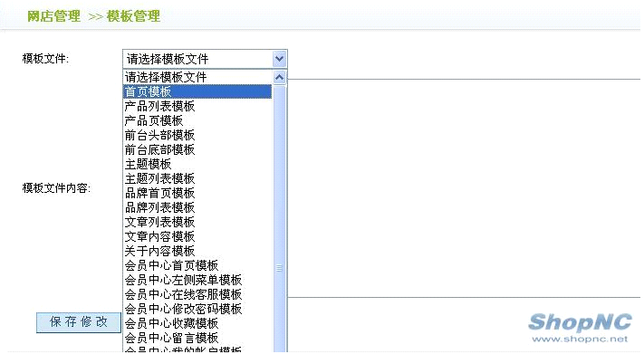Screen dimensions: 644x354
Task: Click the 保存修改 button
Action: (79, 322)
